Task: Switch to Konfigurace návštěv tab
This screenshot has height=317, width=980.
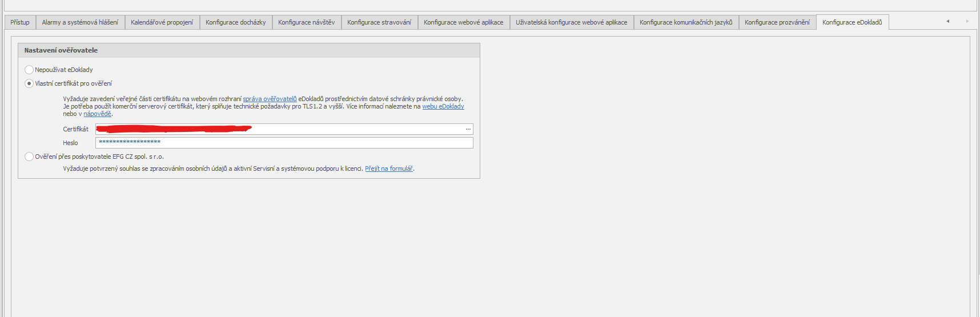Action: pyautogui.click(x=306, y=22)
